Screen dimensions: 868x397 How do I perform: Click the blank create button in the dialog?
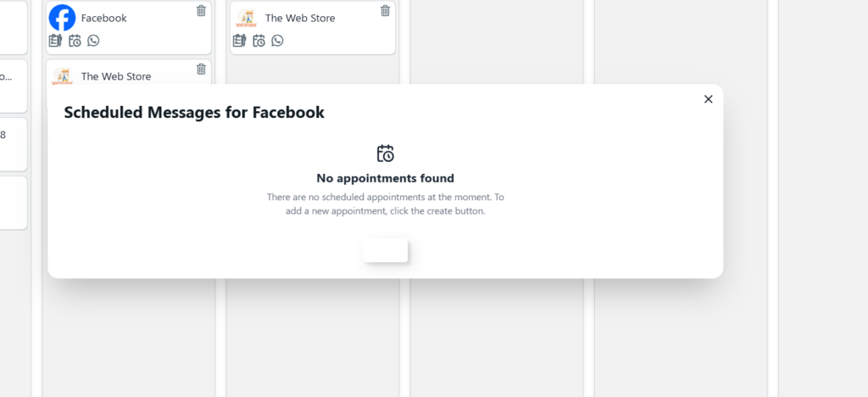[x=386, y=251]
